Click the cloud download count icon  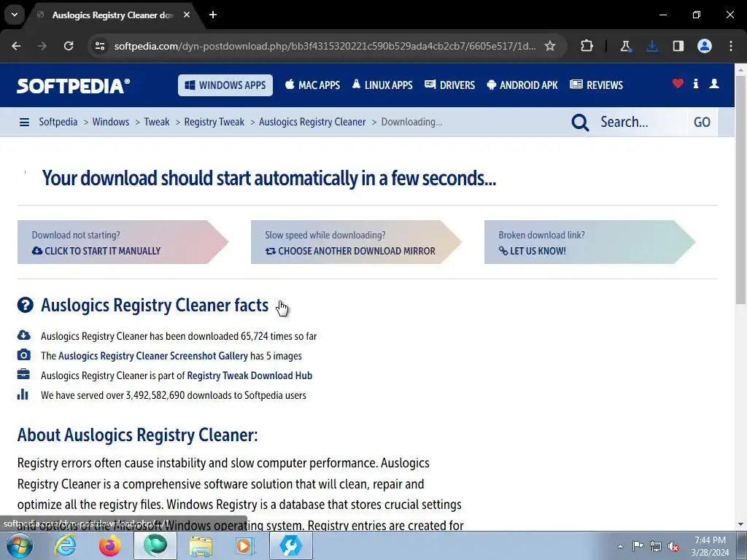click(24, 335)
